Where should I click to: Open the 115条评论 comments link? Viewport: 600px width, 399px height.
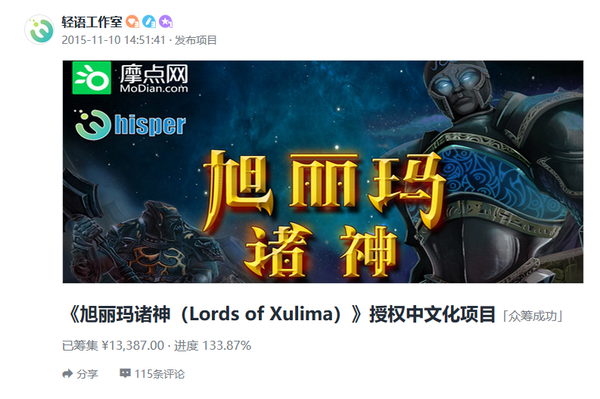pos(159,374)
